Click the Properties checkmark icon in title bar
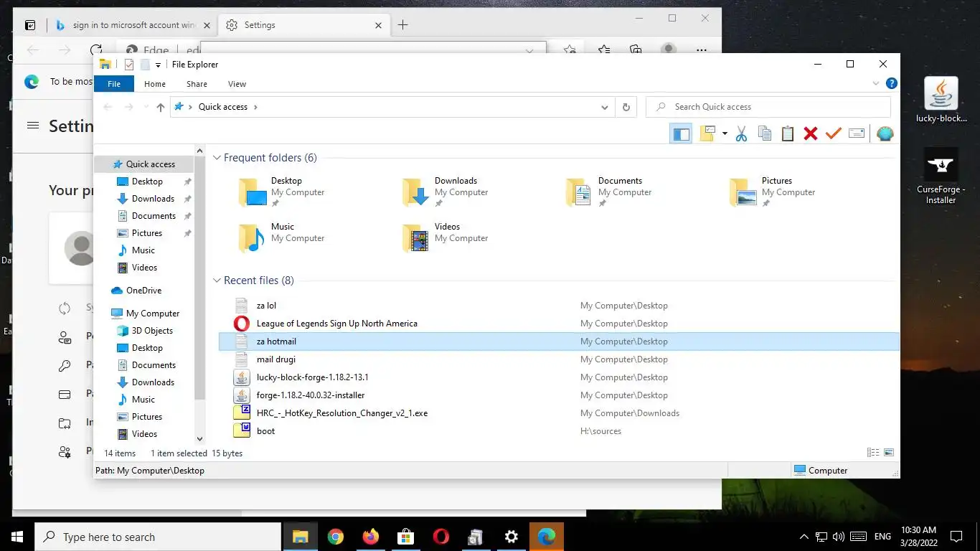 pyautogui.click(x=129, y=65)
